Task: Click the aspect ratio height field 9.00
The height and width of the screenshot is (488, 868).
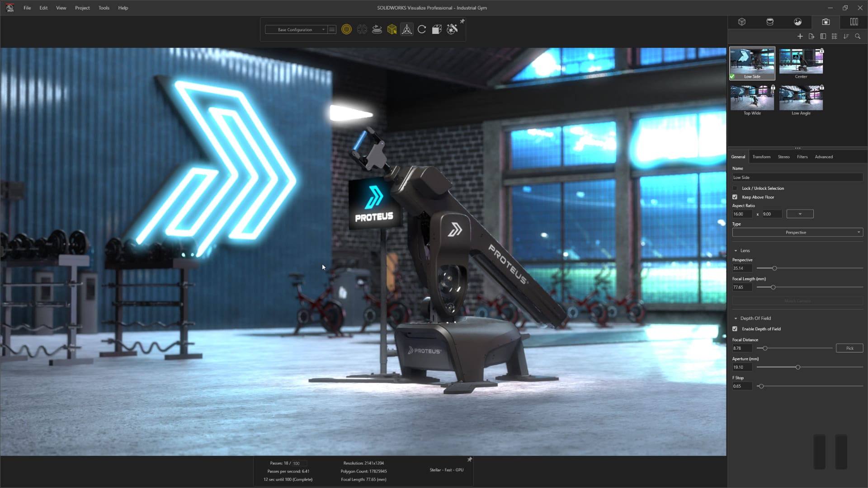Action: (772, 214)
